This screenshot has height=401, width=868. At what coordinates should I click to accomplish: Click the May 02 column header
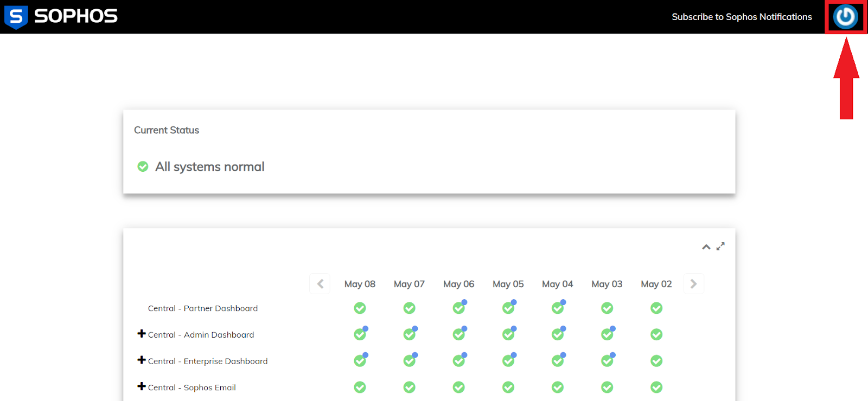click(x=656, y=284)
